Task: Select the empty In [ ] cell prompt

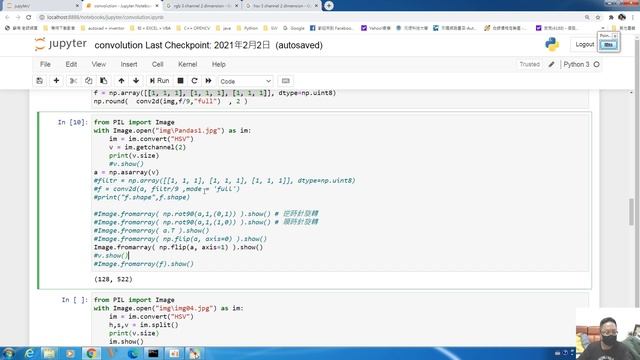Action: point(74,300)
